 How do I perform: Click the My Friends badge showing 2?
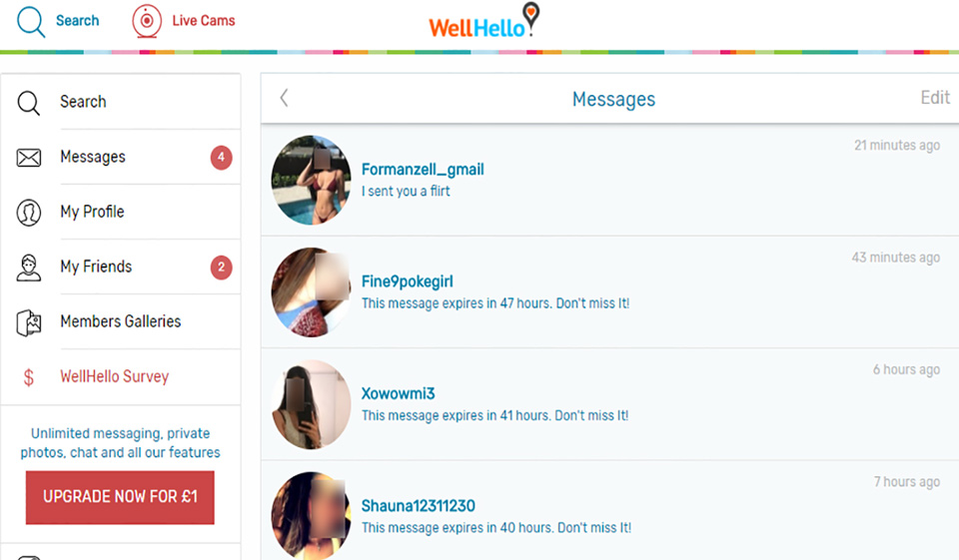click(222, 268)
